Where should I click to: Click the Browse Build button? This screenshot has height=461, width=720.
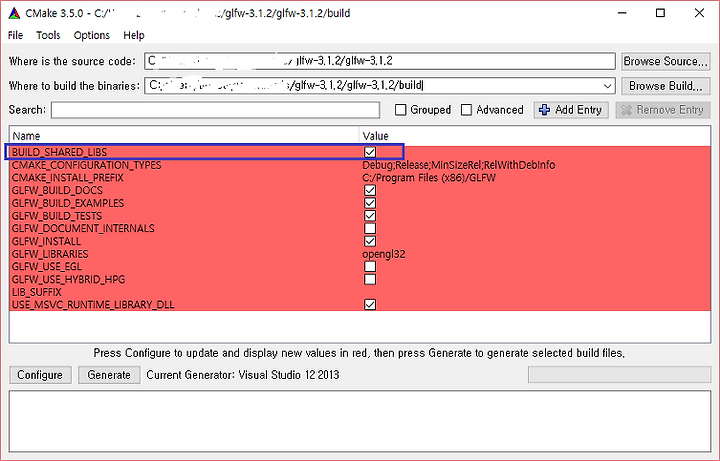click(665, 86)
